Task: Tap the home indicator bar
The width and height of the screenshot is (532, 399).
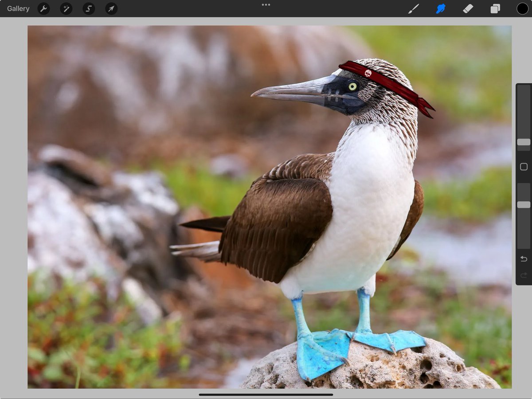Action: [x=266, y=394]
